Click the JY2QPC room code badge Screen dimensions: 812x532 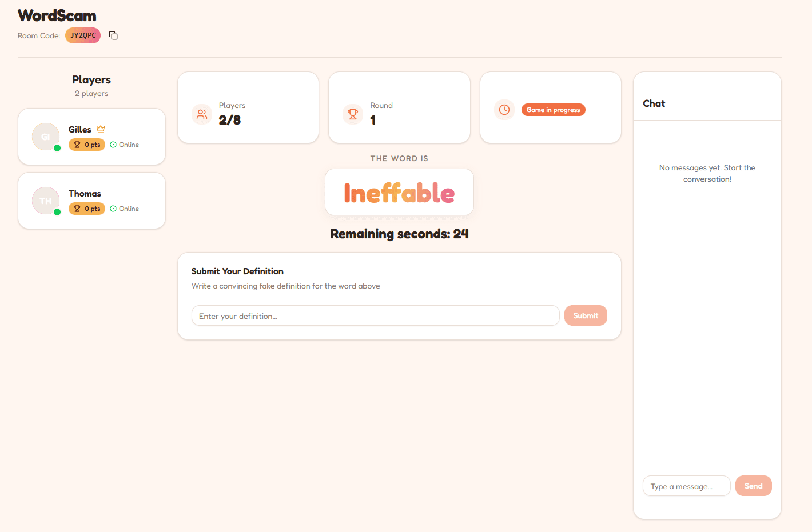point(83,35)
